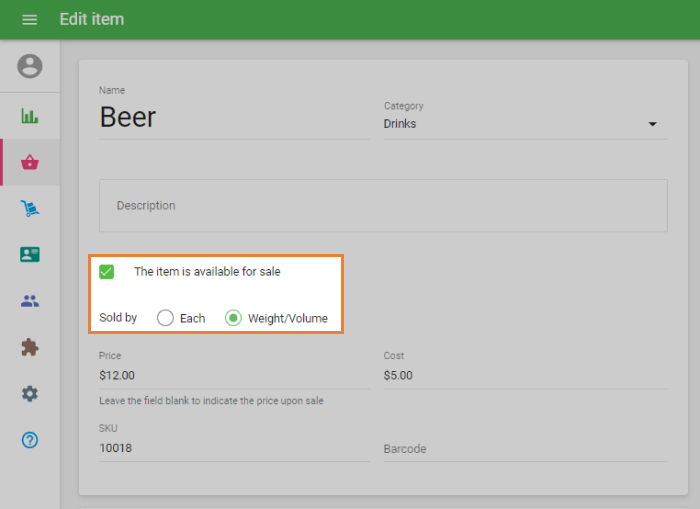This screenshot has width=700, height=509.
Task: Open the hamburger navigation menu
Action: [29, 20]
